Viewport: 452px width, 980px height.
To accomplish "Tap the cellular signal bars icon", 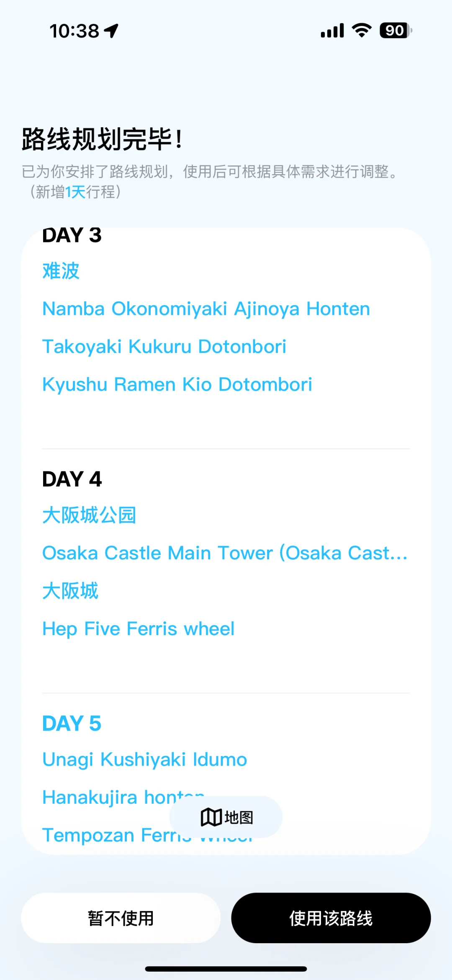I will pyautogui.click(x=332, y=31).
